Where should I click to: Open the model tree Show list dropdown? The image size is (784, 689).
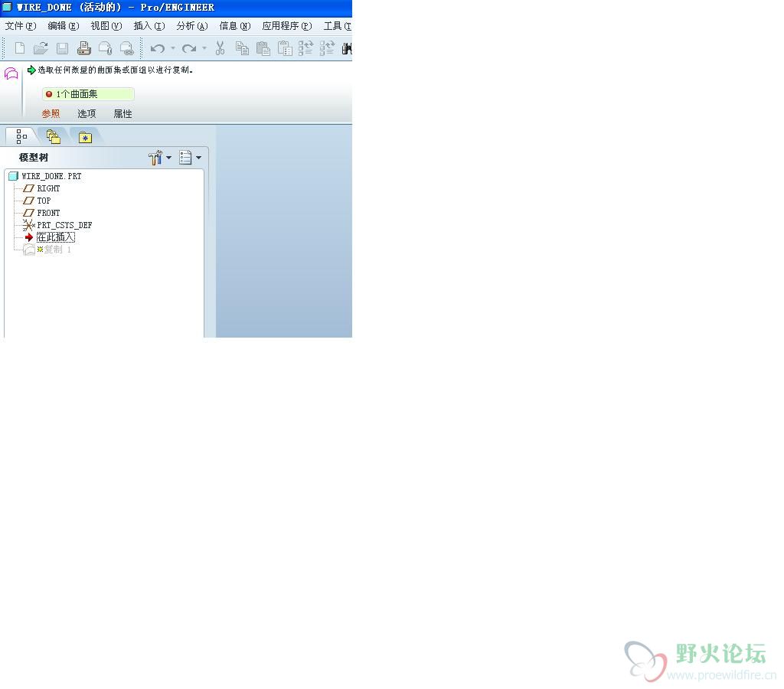pos(191,158)
